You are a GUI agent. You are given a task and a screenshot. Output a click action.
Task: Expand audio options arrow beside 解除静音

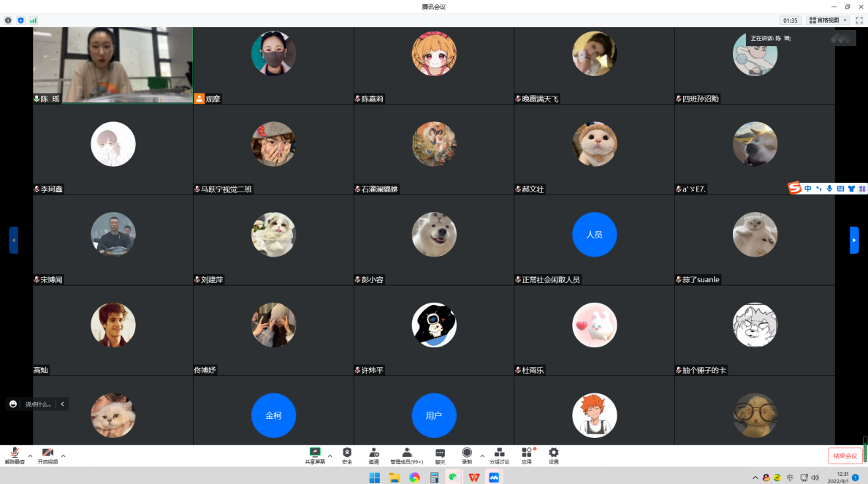tap(30, 455)
